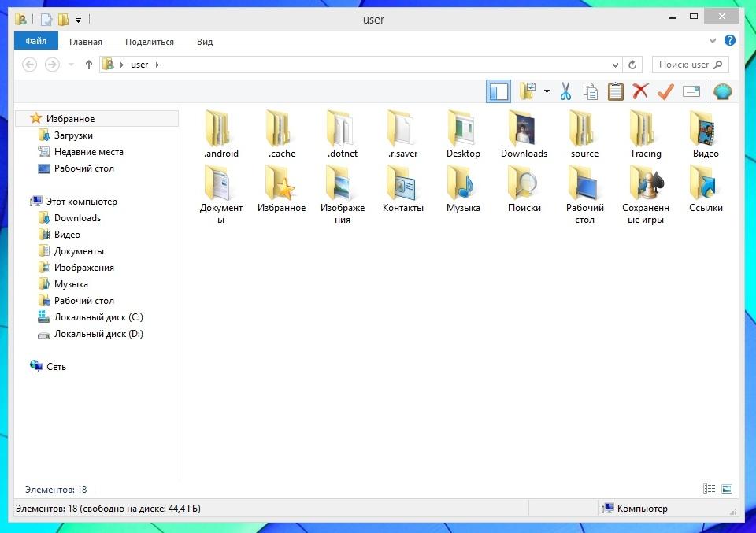Toggle the navigation pane preview icon

(x=498, y=91)
